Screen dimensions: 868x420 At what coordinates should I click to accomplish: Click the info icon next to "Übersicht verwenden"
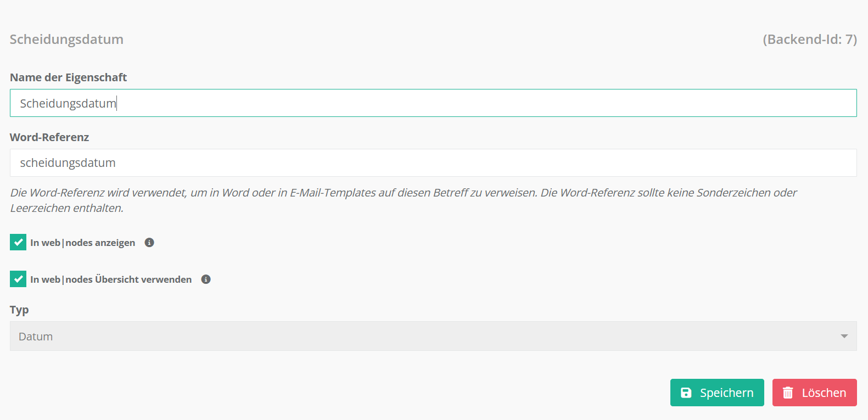pyautogui.click(x=206, y=279)
